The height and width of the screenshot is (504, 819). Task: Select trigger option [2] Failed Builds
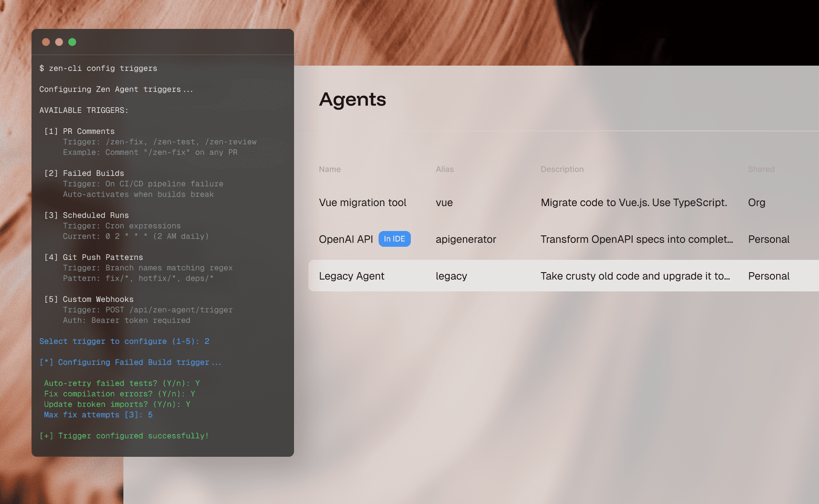point(84,173)
